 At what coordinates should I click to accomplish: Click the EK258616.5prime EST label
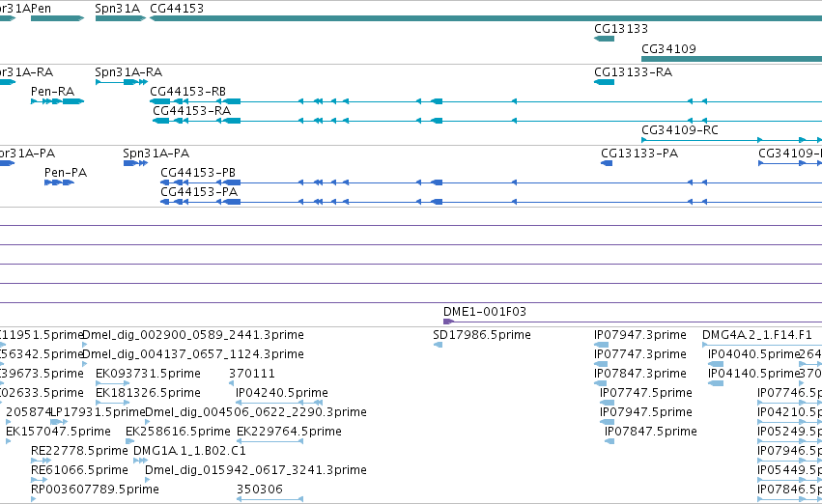(x=179, y=432)
